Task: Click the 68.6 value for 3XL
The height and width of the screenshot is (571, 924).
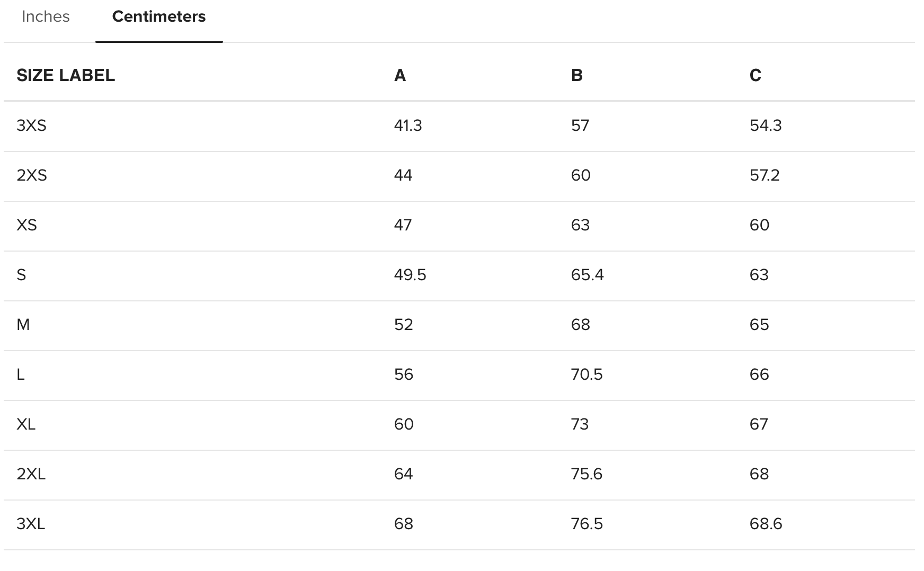Action: [766, 524]
